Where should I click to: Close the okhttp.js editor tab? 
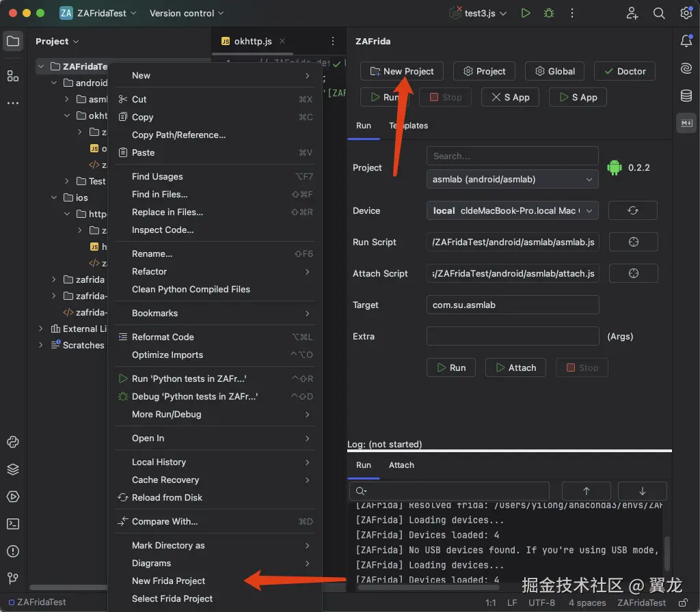[282, 41]
